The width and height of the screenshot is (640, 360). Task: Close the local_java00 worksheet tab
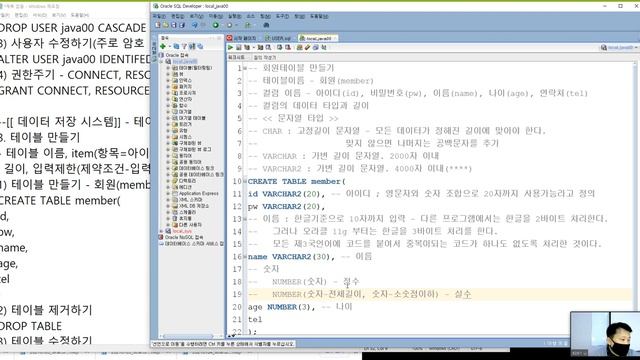tap(335, 38)
